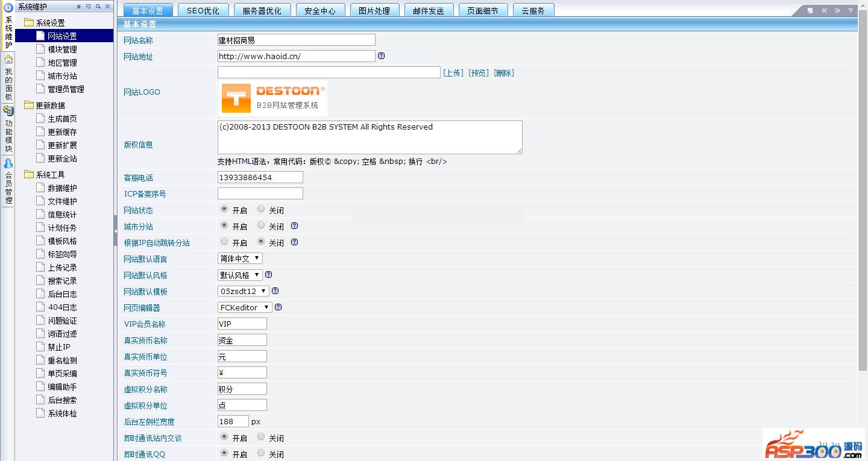Open the 我的面板 house icon tab

[8, 78]
